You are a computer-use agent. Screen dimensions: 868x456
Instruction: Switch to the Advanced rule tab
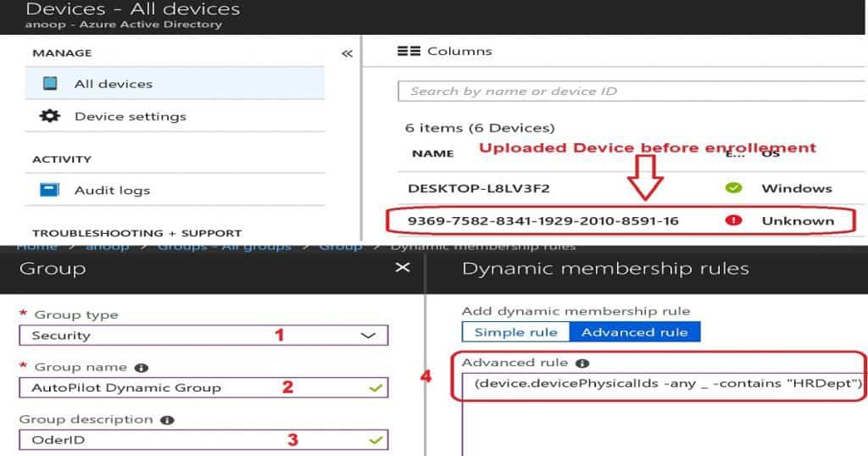pos(635,332)
